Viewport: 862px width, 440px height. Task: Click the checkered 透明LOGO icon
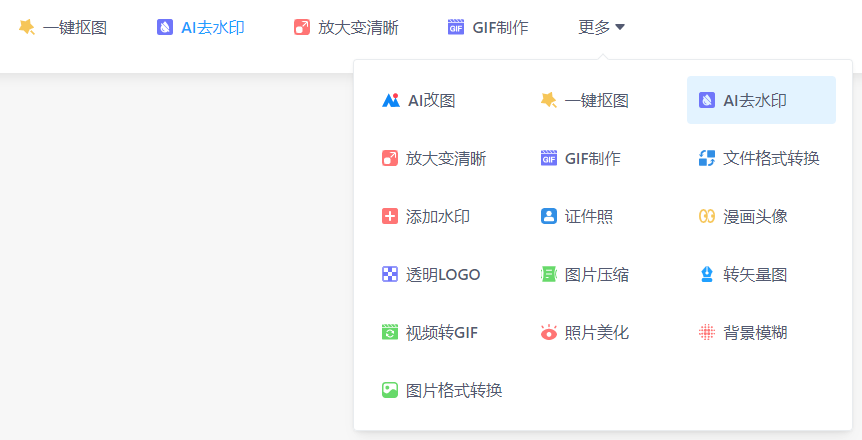[390, 274]
